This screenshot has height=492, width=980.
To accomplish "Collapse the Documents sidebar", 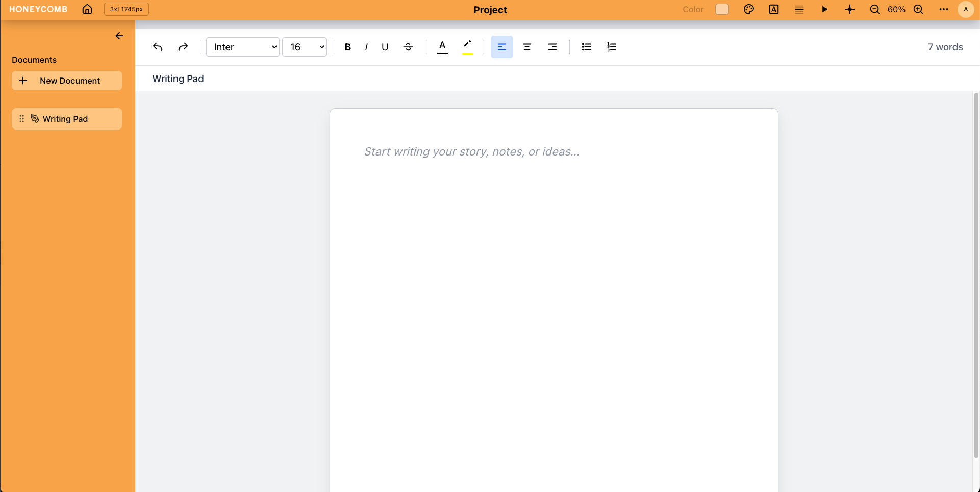I will coord(119,36).
